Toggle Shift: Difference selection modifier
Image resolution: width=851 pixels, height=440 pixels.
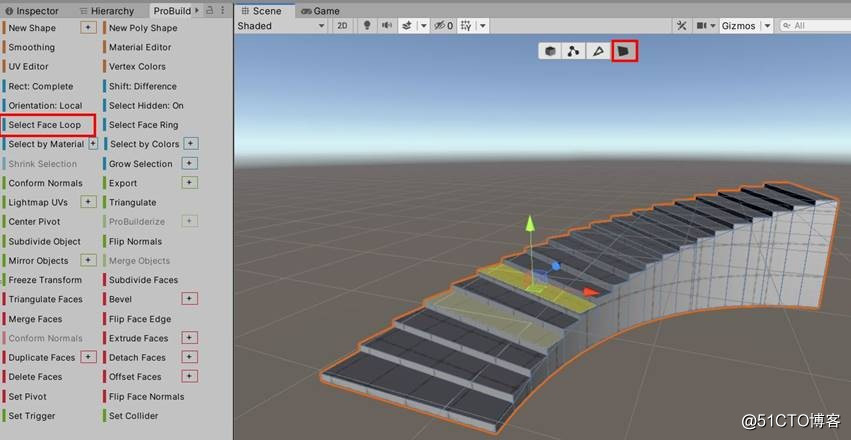tap(143, 86)
